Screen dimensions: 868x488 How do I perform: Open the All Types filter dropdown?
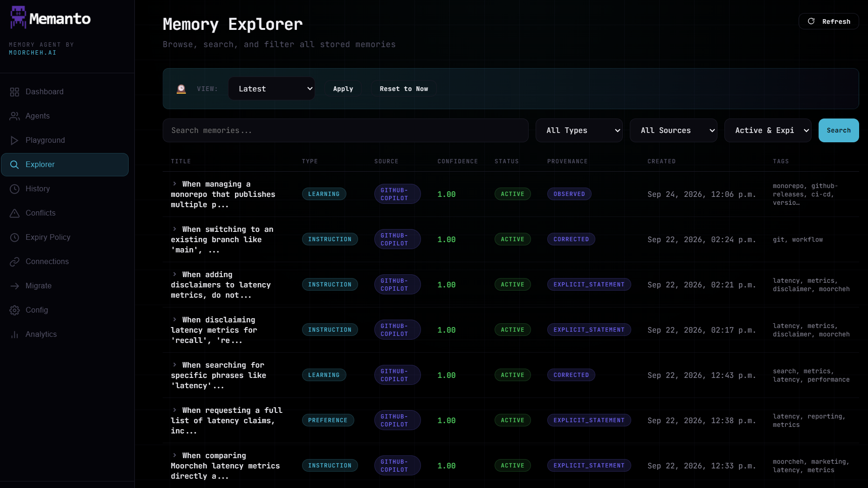point(579,131)
